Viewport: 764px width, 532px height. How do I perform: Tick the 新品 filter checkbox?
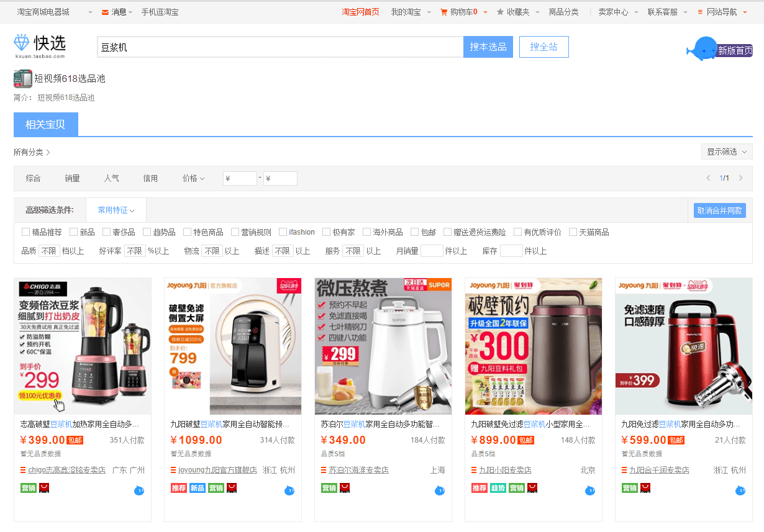tap(73, 232)
